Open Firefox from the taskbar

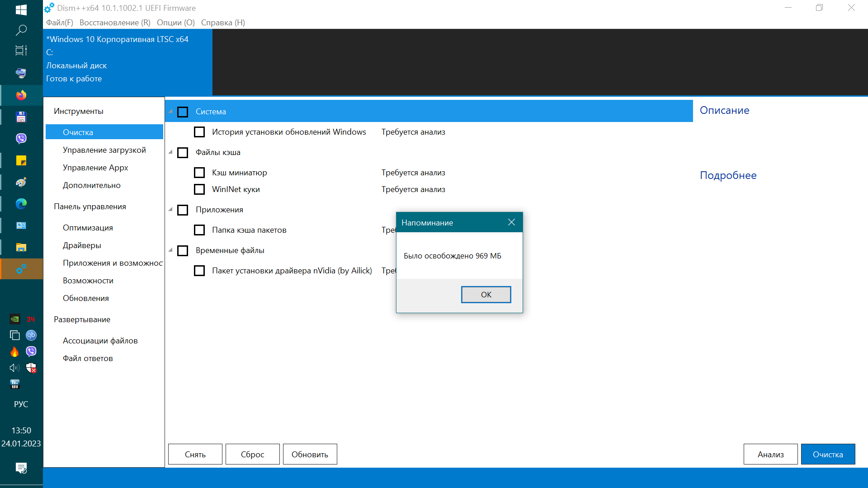[21, 95]
